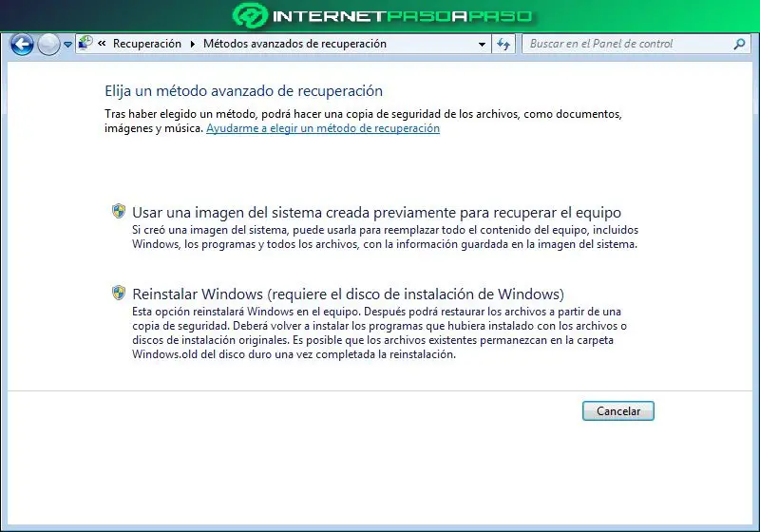Click the Cancelar button
This screenshot has height=532, width=760.
(618, 410)
